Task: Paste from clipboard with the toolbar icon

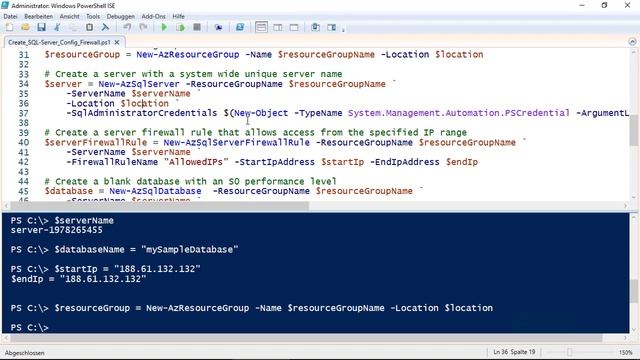Action: (89, 27)
